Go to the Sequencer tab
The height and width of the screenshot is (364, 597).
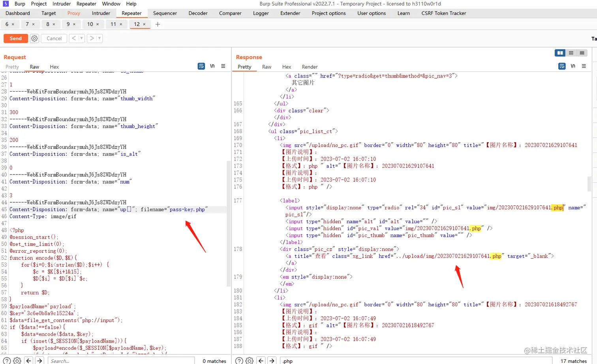(x=165, y=13)
